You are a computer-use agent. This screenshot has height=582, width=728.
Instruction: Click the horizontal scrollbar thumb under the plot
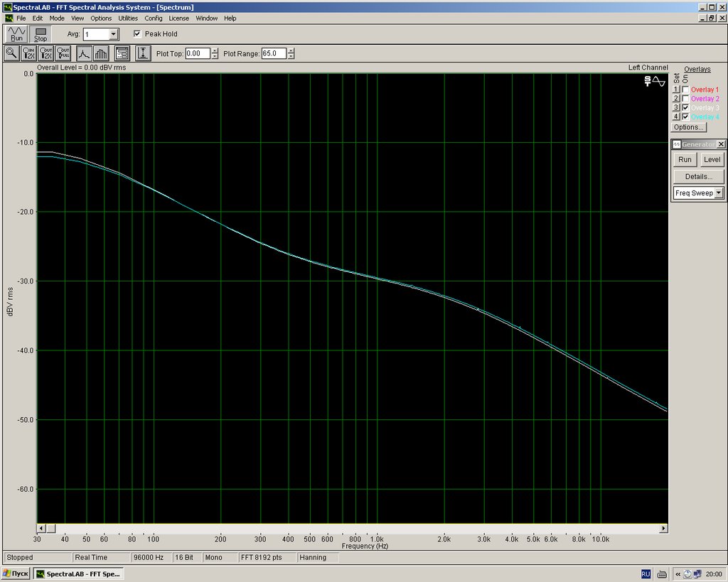point(51,528)
